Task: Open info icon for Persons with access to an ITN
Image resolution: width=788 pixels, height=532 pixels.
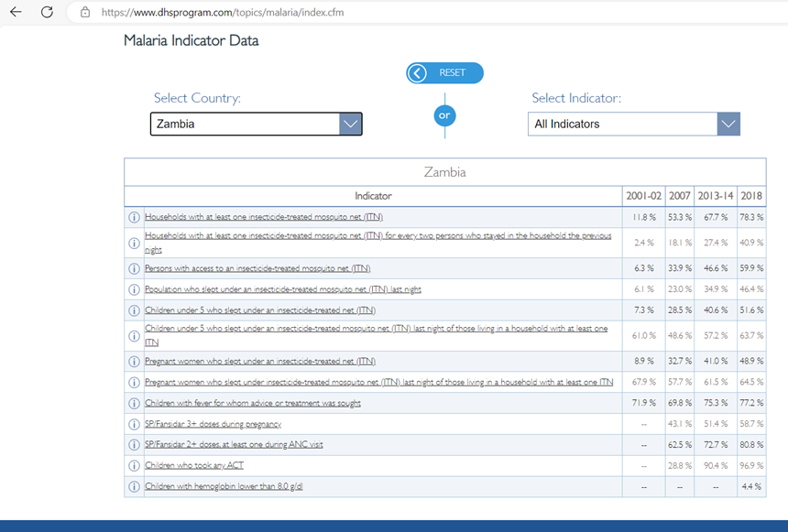Action: click(x=134, y=269)
